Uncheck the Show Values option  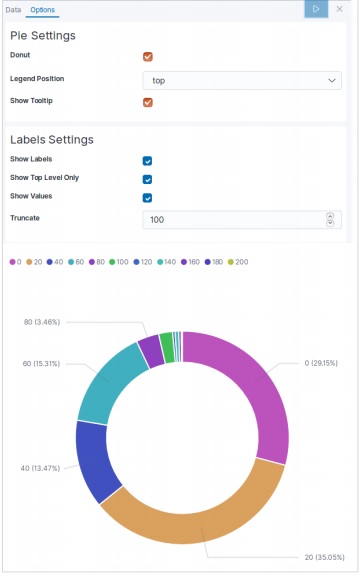147,198
